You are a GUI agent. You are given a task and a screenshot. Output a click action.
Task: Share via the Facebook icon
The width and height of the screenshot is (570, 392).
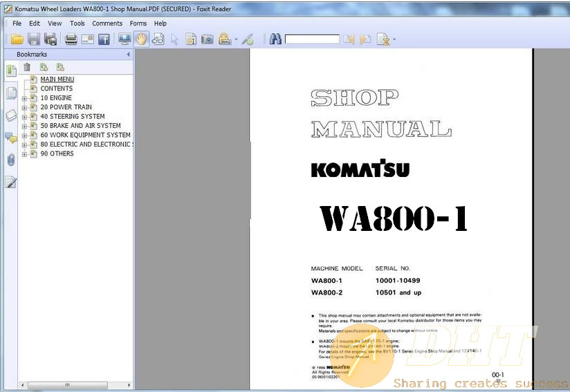(104, 39)
